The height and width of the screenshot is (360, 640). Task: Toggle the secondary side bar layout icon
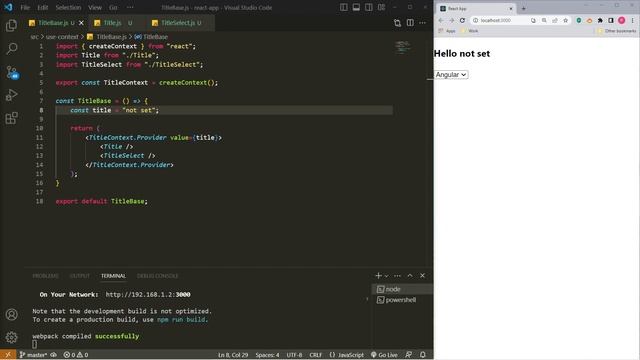pyautogui.click(x=369, y=7)
